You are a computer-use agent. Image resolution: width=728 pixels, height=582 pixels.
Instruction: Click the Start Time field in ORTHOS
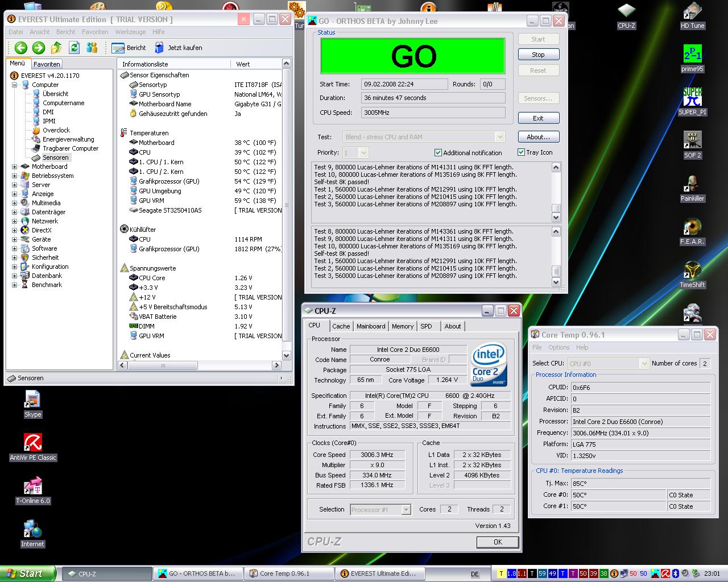coord(404,84)
